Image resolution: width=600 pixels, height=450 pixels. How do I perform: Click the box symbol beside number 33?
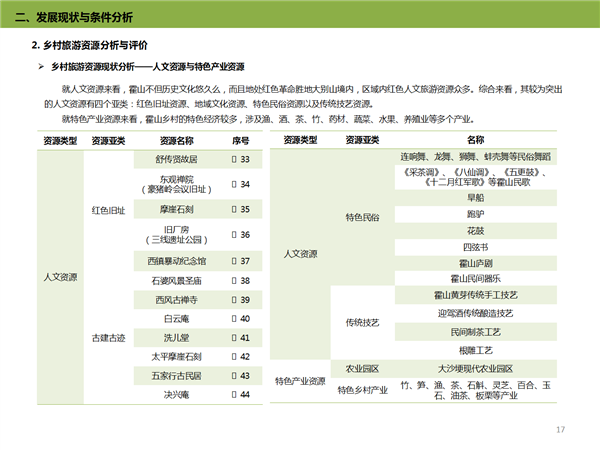click(233, 160)
